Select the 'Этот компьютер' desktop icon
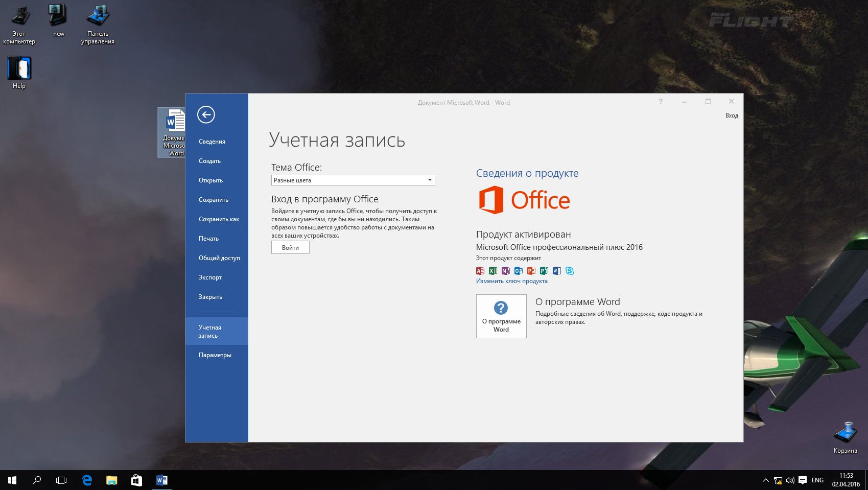 [19, 25]
